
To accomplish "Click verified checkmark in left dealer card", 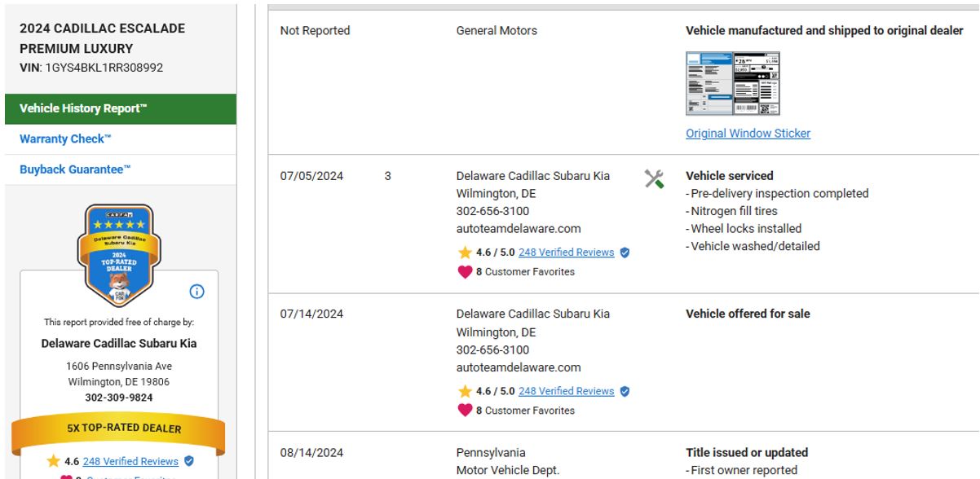I will (189, 462).
